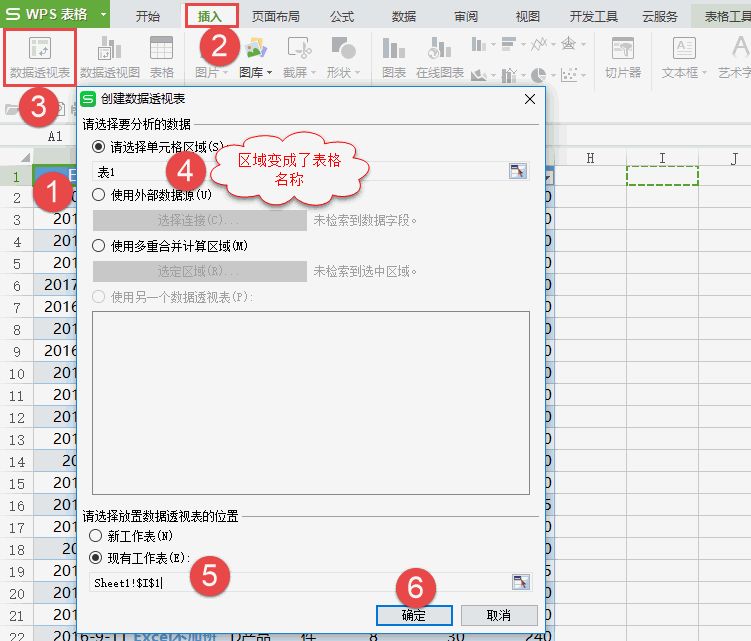
Task: Click the range selector icon beside Sheet1!$I$1
Action: [x=521, y=582]
